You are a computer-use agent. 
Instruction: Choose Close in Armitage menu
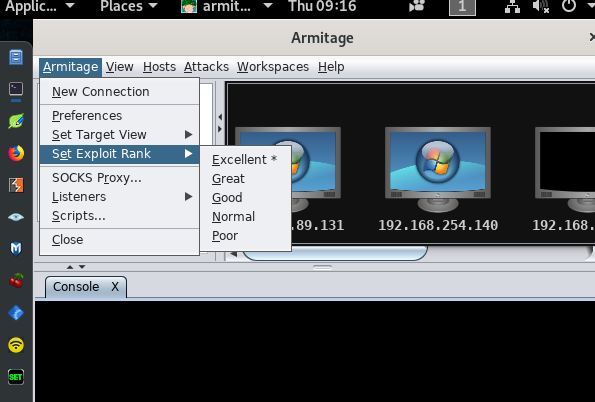click(120, 240)
